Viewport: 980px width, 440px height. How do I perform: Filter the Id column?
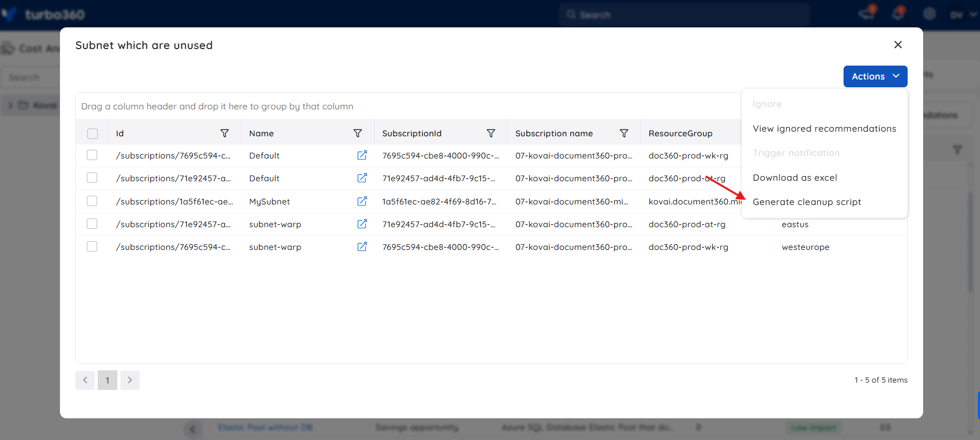225,133
